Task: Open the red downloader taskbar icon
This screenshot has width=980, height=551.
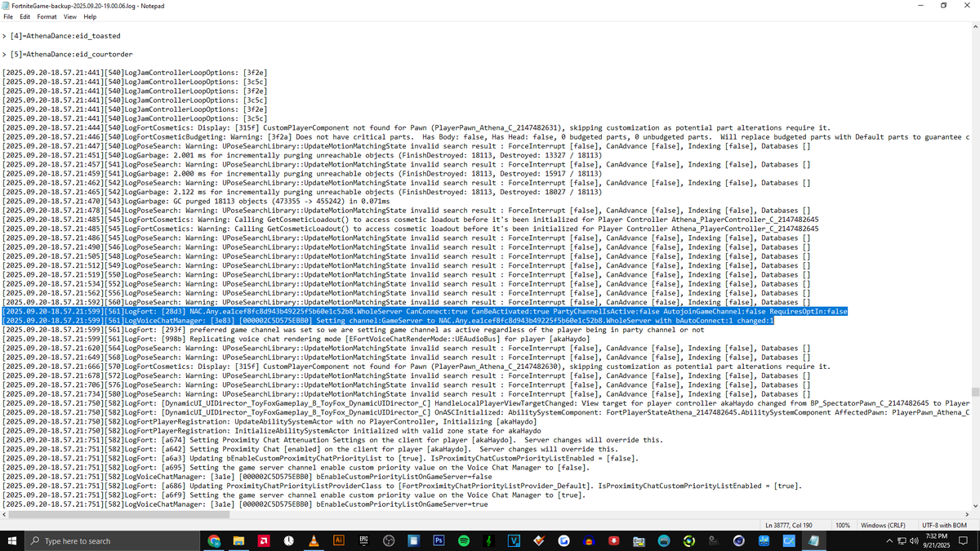Action: tap(613, 540)
